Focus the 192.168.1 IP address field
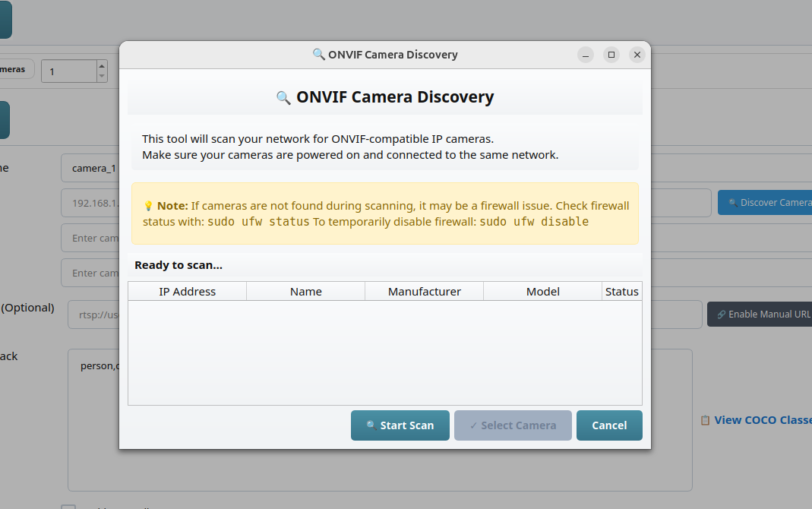Viewport: 812px width, 509px height. coord(90,204)
